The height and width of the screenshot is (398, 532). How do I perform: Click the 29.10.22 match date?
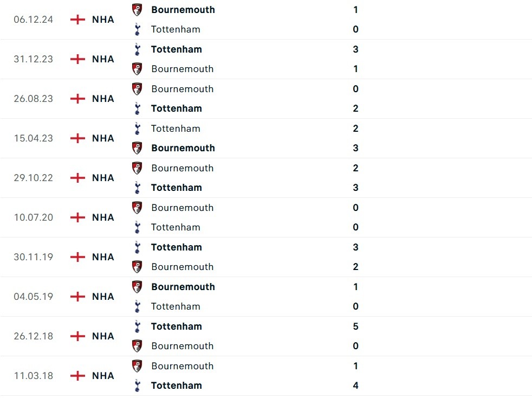click(34, 178)
